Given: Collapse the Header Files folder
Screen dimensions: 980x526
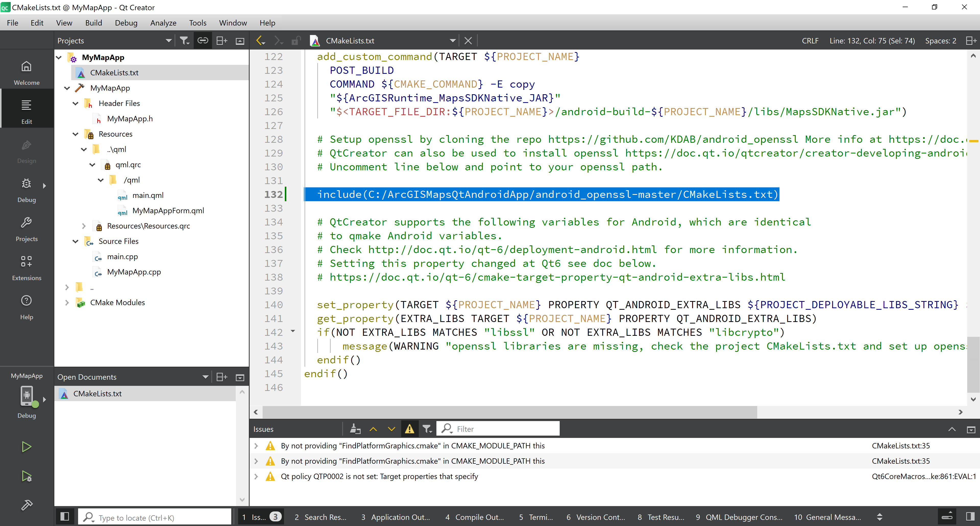Looking at the screenshot, I should (x=75, y=103).
